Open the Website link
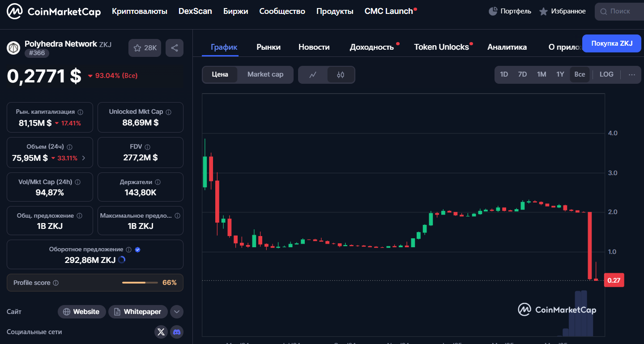 coord(82,312)
